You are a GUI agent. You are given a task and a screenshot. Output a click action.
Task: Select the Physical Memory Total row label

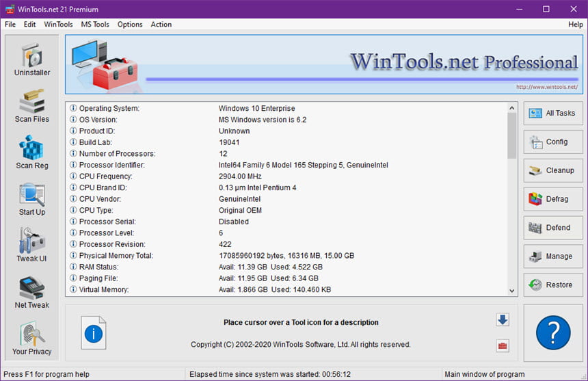pos(116,255)
